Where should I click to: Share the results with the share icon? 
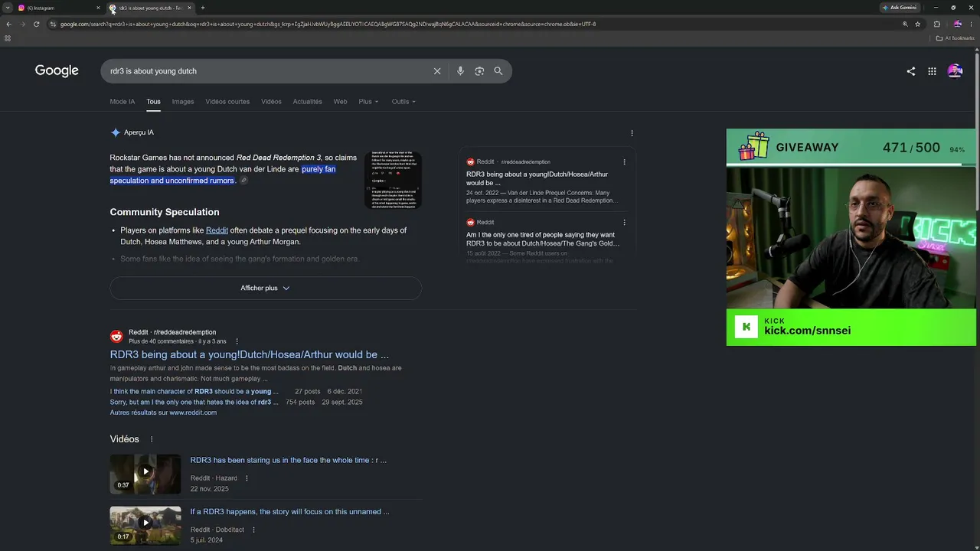(911, 71)
